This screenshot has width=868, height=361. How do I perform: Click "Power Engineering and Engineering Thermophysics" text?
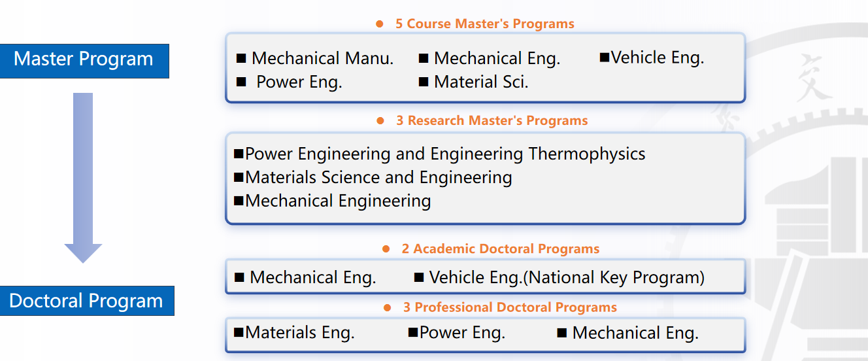point(445,154)
